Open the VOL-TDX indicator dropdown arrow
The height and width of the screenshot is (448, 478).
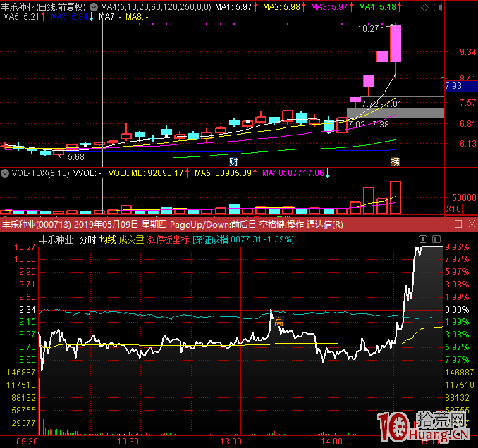5,173
